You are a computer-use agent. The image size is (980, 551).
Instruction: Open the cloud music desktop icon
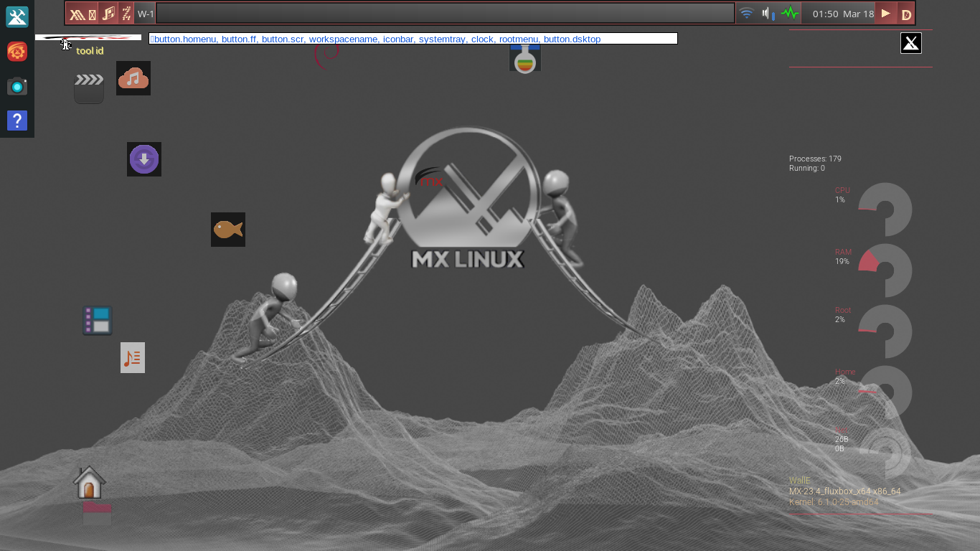click(x=133, y=78)
